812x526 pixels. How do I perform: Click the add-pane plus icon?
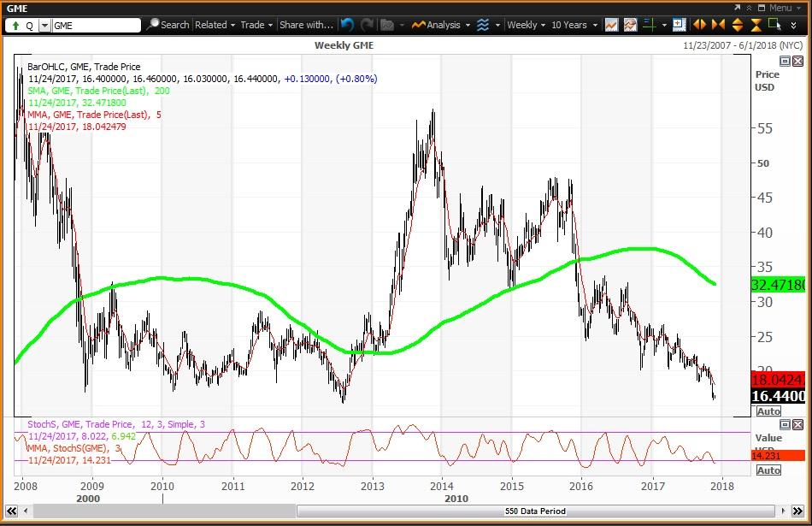tap(679, 25)
